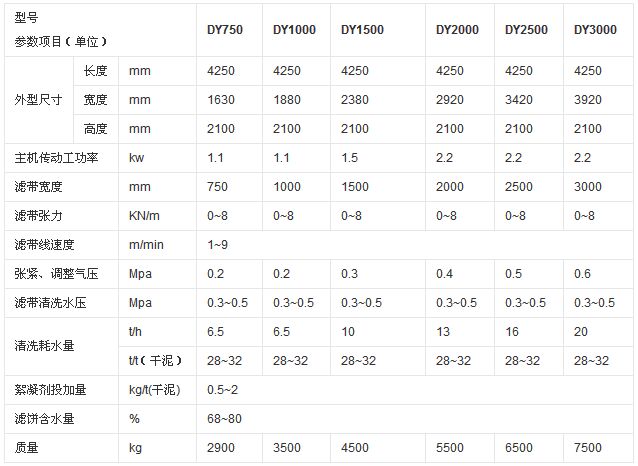Screen dimensions: 638x466
Task: Click the DY1500 model header
Action: (362, 30)
